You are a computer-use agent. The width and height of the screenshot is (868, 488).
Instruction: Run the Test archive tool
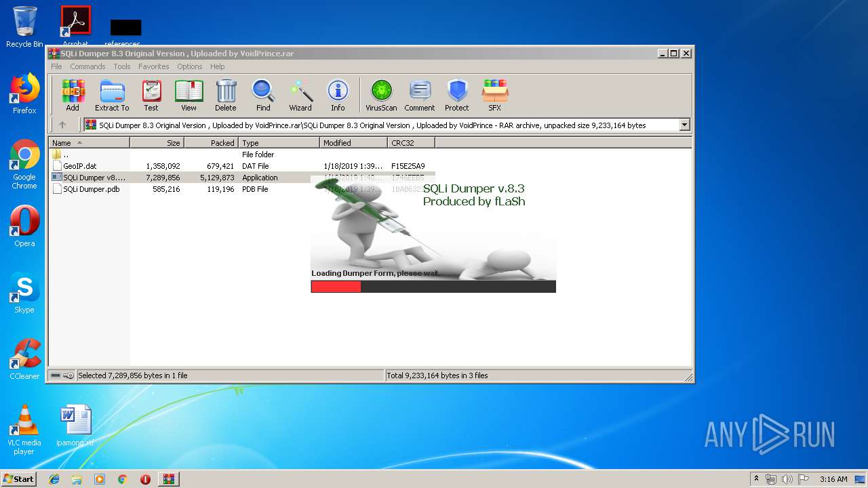pyautogui.click(x=151, y=95)
